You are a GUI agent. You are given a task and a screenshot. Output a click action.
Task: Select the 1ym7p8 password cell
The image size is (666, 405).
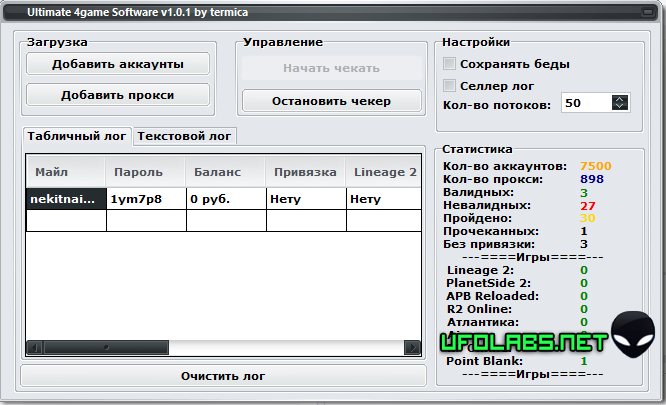click(x=146, y=199)
